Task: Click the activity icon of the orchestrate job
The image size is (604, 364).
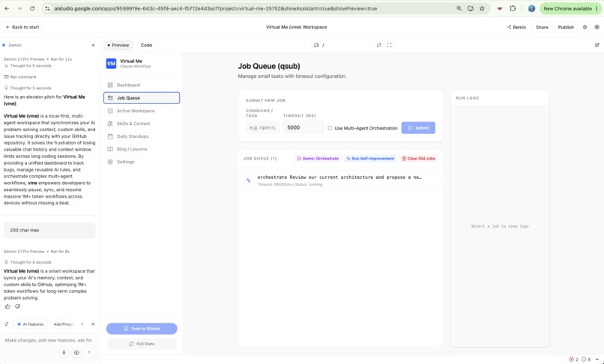Action: pyautogui.click(x=249, y=181)
